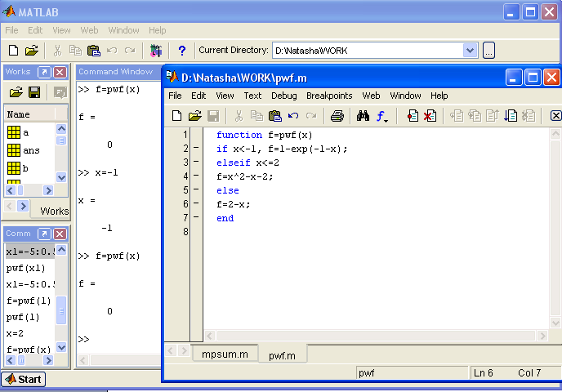Click Print icon in editor toolbar
Viewport: 562px width, 392px height.
click(337, 116)
